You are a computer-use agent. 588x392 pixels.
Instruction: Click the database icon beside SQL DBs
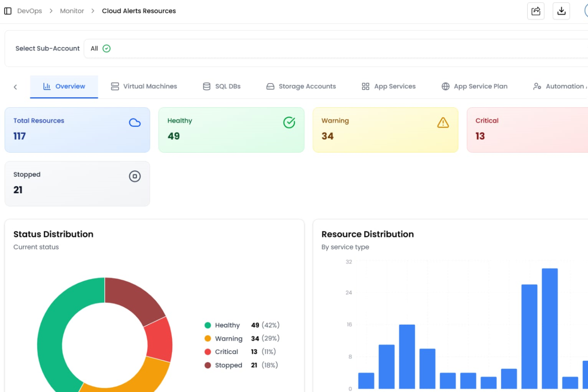(206, 86)
